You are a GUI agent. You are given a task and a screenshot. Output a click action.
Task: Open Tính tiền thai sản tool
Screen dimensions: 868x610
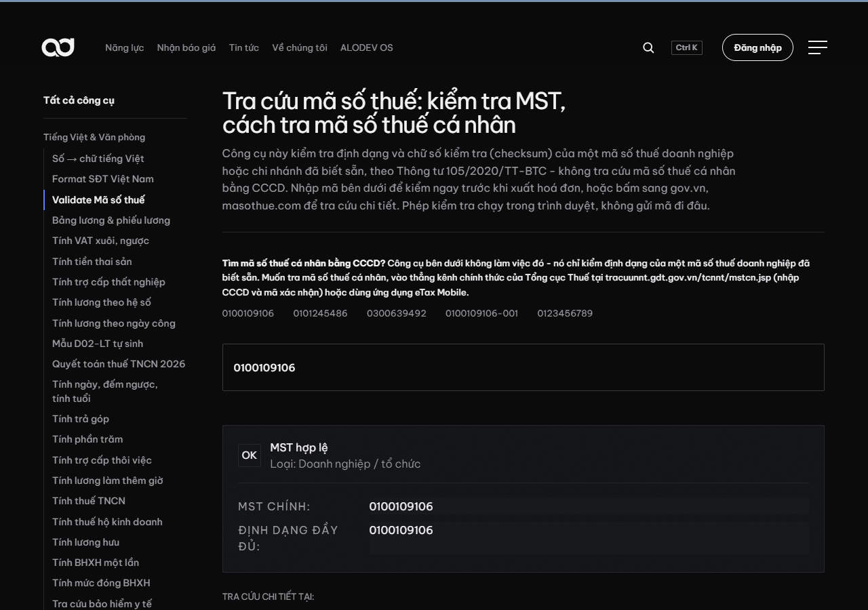92,262
